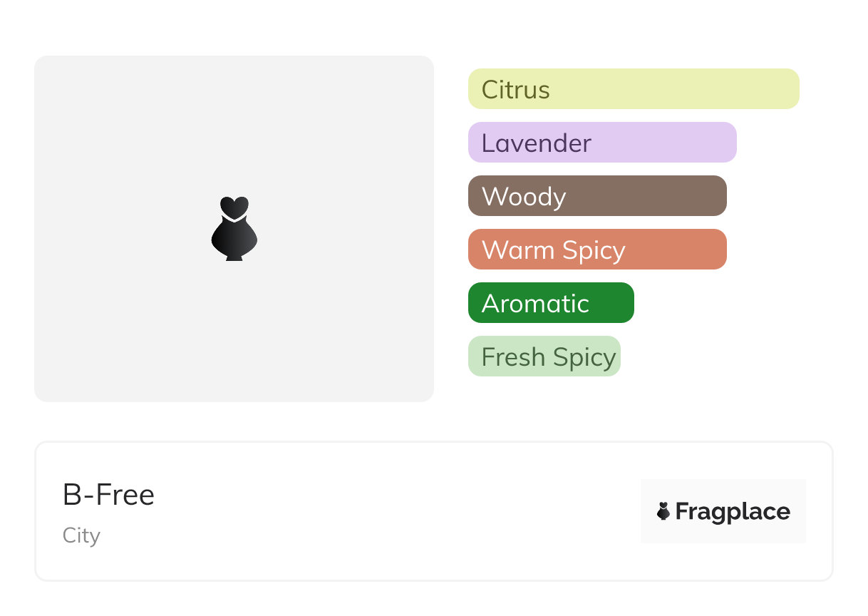Click the 'Aromatic' text label
868x616 pixels.
[x=535, y=304]
